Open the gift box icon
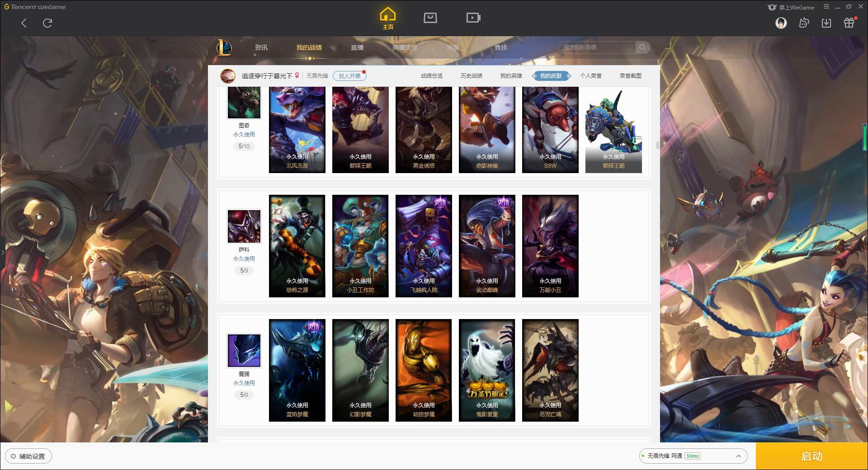This screenshot has width=868, height=470. [x=849, y=23]
